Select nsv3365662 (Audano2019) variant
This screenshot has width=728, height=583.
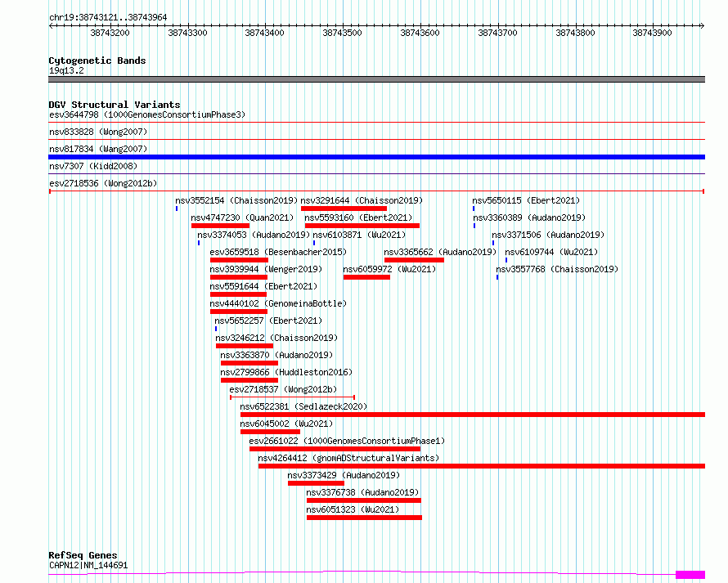tap(440, 252)
